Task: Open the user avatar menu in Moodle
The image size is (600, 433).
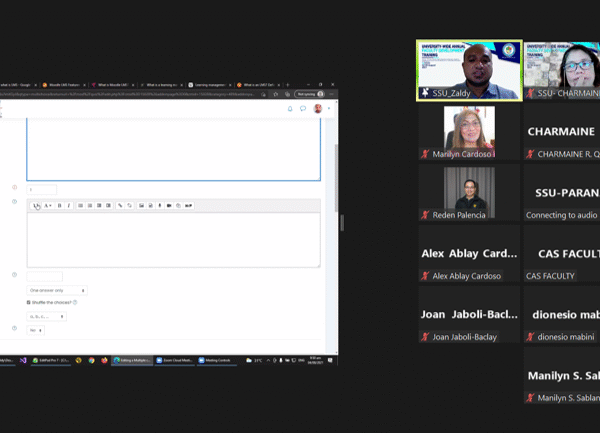Action: point(318,109)
